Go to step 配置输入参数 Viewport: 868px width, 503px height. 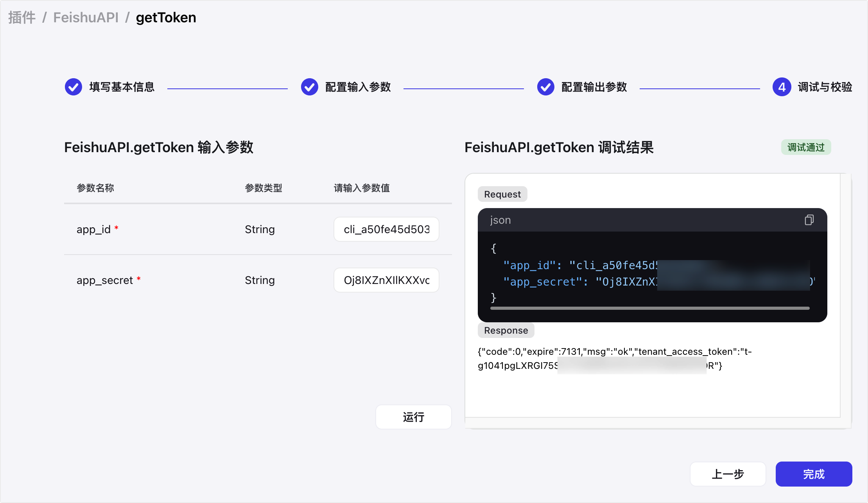[x=358, y=87]
